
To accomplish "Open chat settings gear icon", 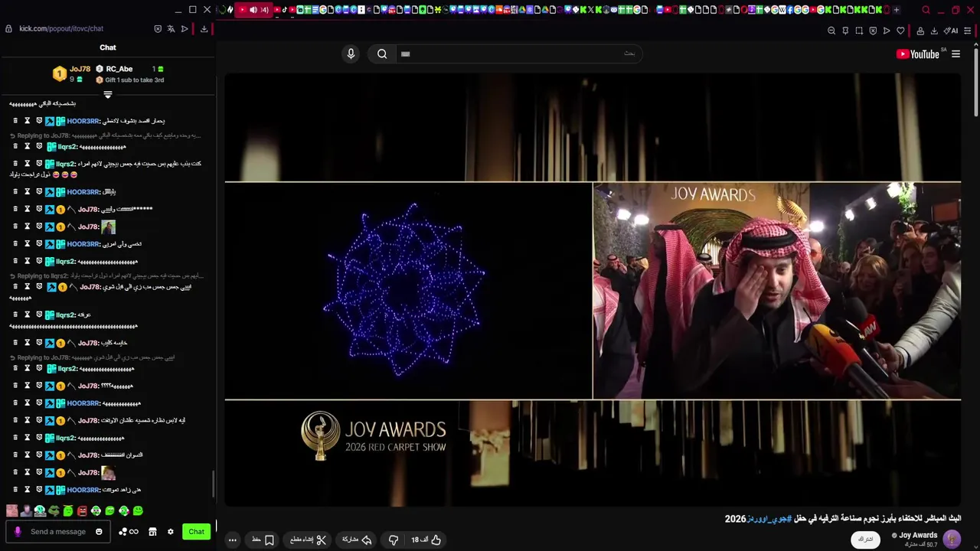I will click(x=171, y=532).
